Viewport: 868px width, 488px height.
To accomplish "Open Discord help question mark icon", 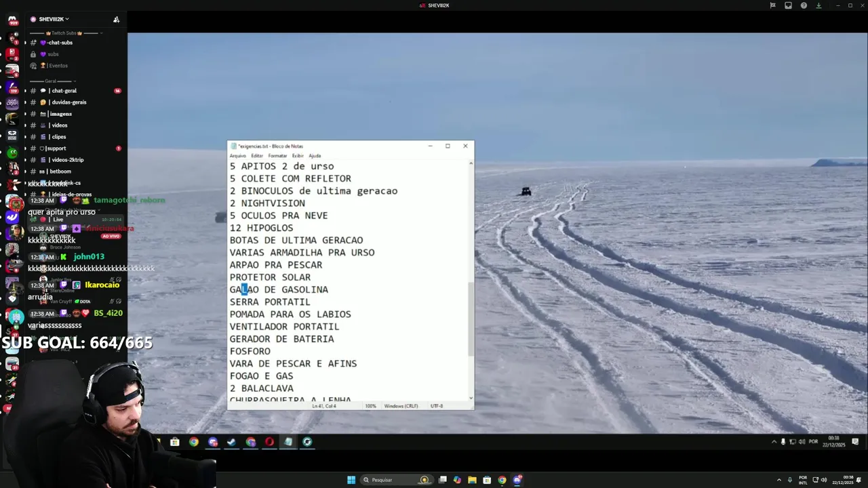I will [x=804, y=5].
